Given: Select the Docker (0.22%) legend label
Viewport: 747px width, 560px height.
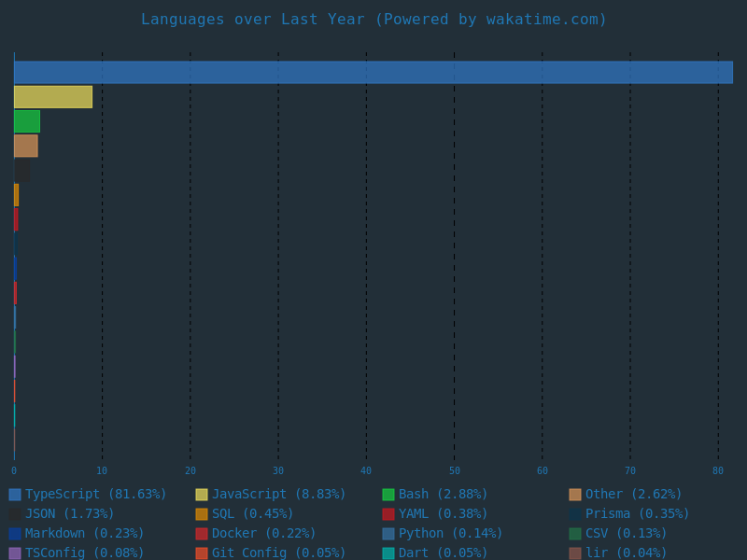Looking at the screenshot, I should tap(263, 534).
